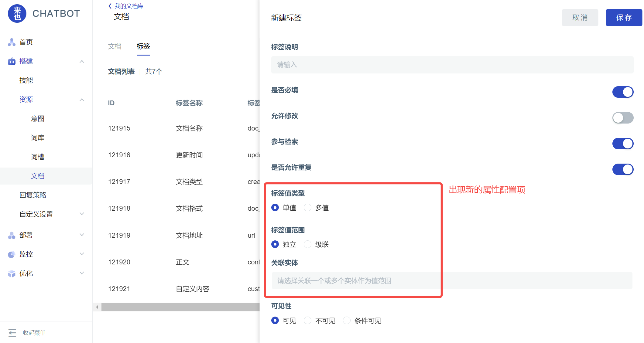Select the 条件可见 visibility option
Image resolution: width=644 pixels, height=343 pixels.
pos(347,321)
